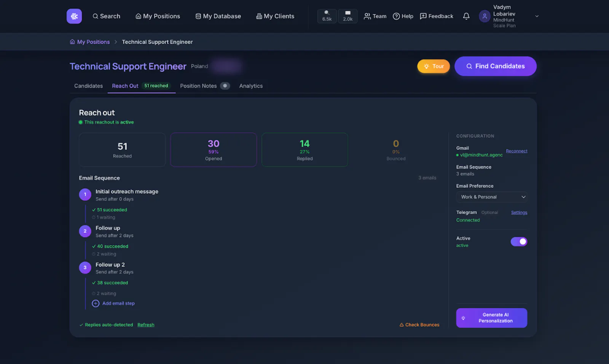Select the Reach Out tab
Viewport: 609px width, 364px height.
coord(125,86)
